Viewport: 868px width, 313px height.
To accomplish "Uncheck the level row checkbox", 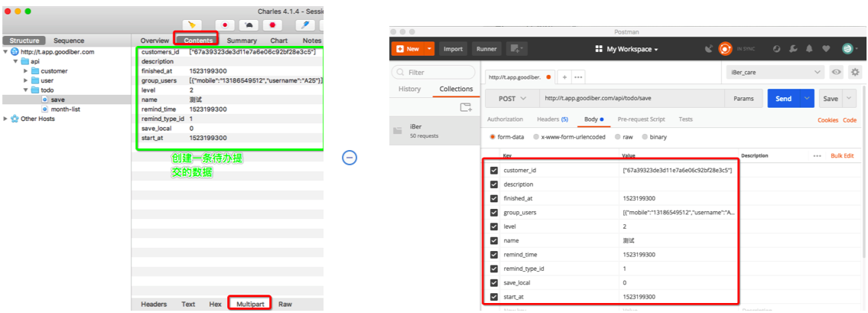I will coord(494,227).
